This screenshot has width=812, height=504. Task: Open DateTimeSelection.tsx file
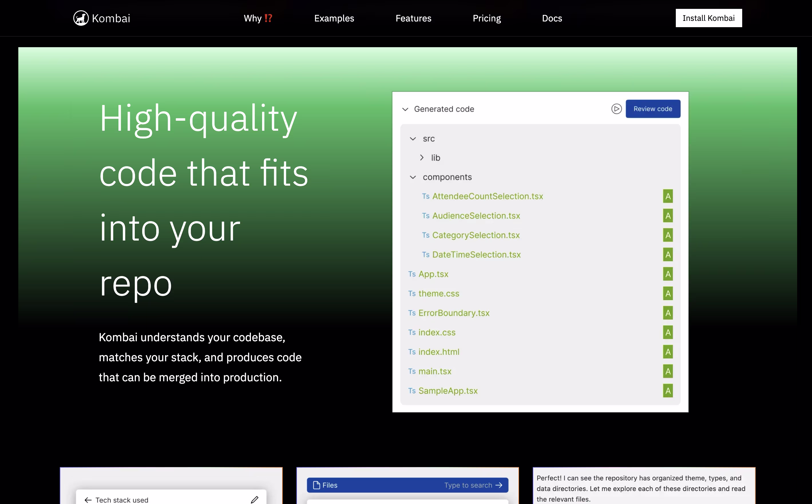point(476,255)
